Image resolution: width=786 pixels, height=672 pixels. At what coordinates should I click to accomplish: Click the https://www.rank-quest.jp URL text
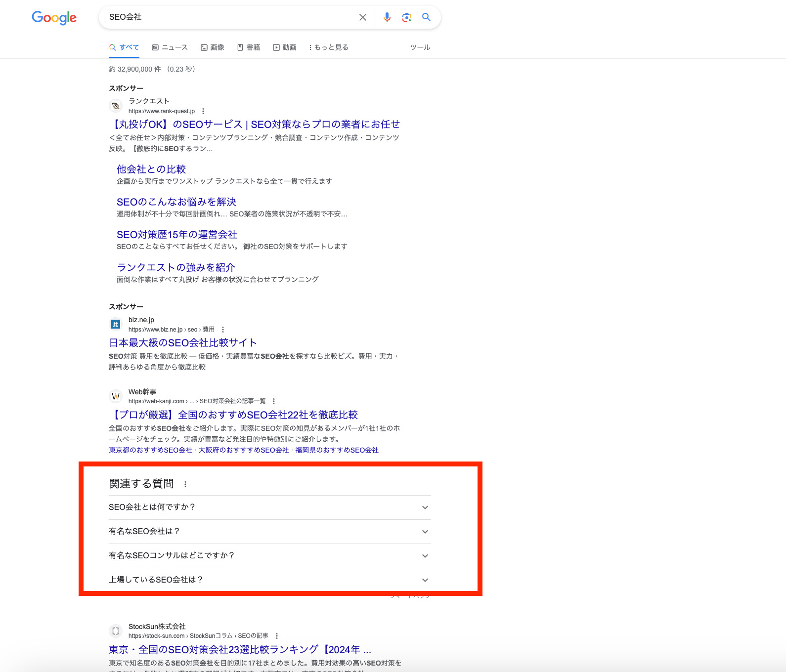point(162,111)
